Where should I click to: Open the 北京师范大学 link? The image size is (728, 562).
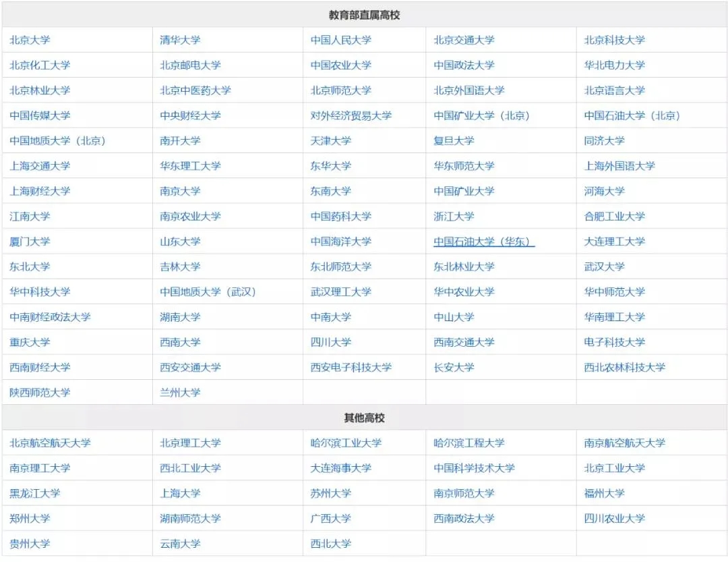341,90
